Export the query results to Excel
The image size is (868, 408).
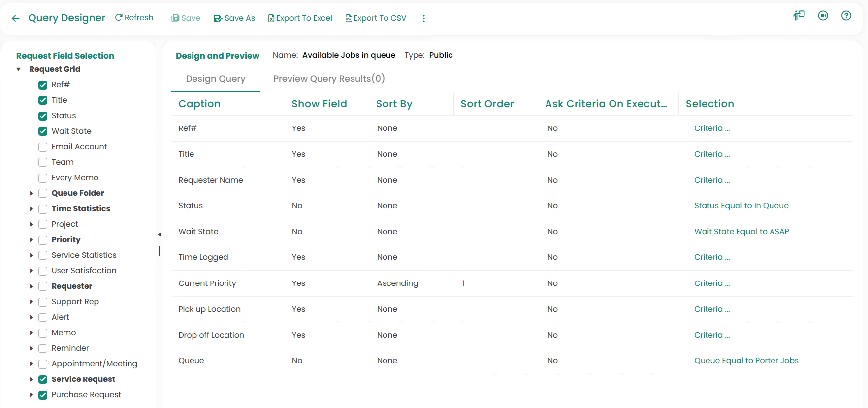click(x=300, y=18)
